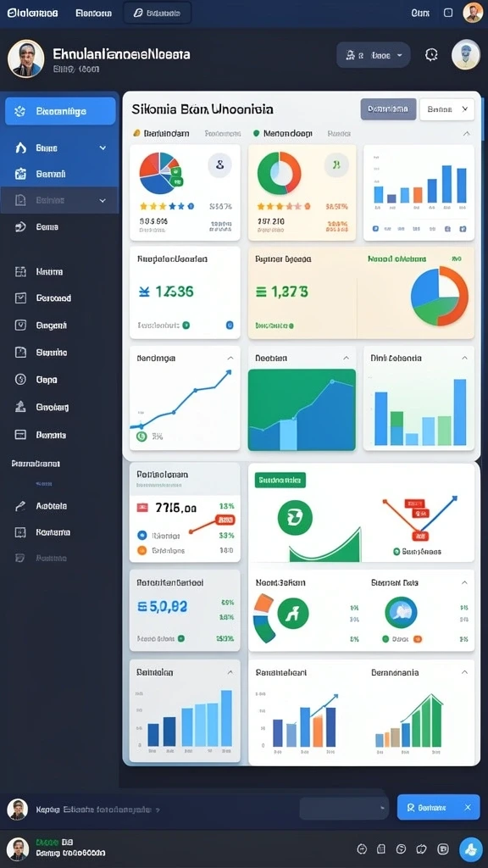Collapse the bottom-left blue bar chart card chevron
Image resolution: width=488 pixels, height=868 pixels.
pos(230,672)
